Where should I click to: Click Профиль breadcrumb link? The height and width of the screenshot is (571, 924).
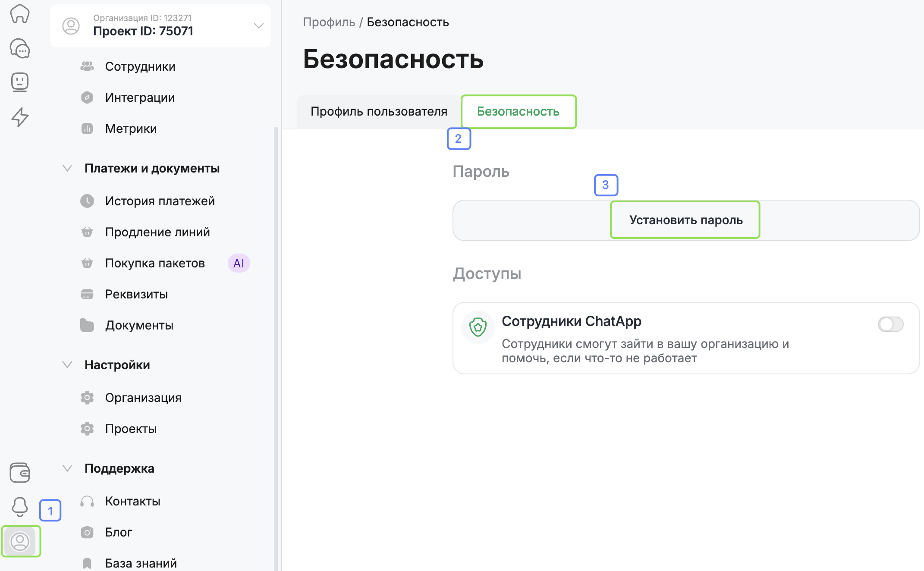coord(329,22)
